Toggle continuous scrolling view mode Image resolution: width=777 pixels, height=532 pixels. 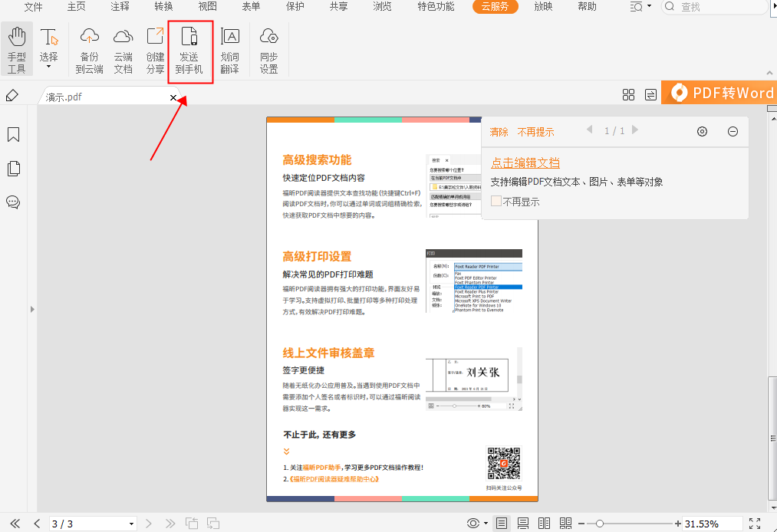[522, 523]
